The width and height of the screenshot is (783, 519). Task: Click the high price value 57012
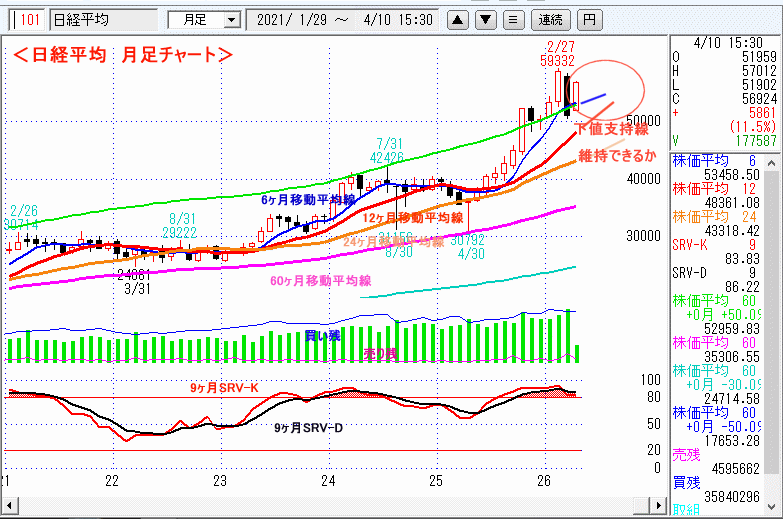759,71
